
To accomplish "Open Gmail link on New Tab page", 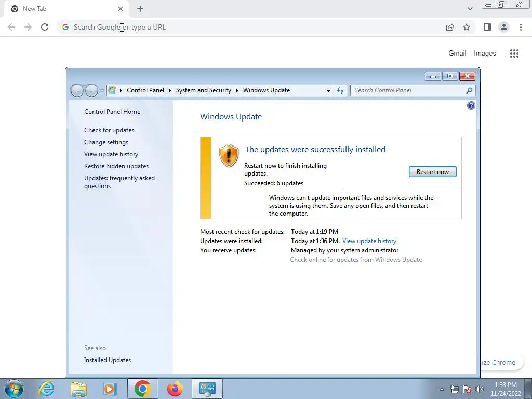I will [457, 54].
